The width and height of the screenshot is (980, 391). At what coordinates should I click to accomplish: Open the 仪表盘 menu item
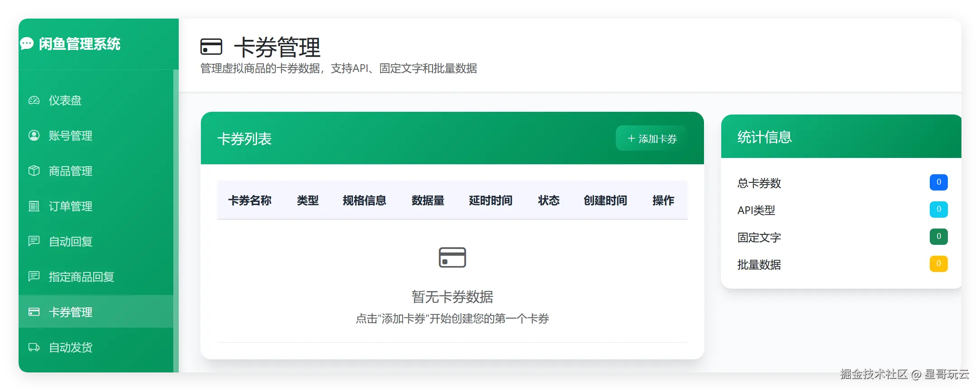[x=96, y=100]
